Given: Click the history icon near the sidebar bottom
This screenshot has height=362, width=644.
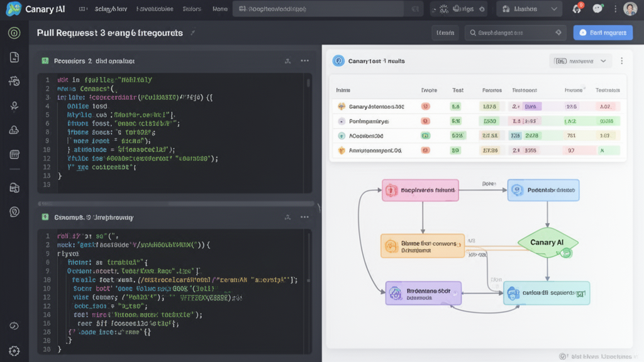Looking at the screenshot, I should (13, 326).
